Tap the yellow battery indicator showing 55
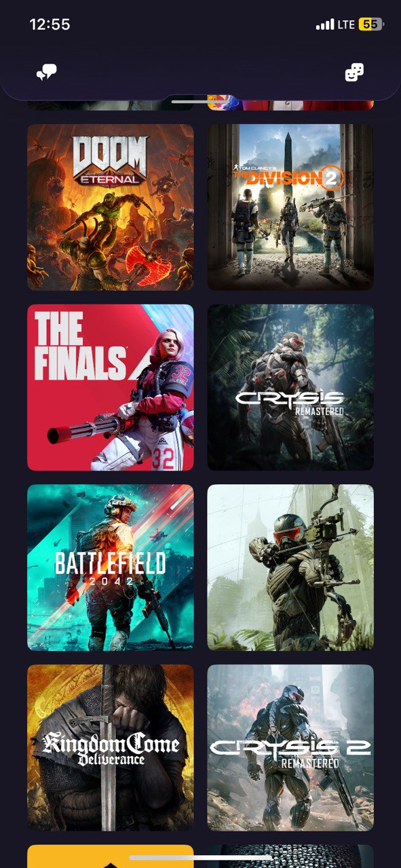 click(370, 24)
